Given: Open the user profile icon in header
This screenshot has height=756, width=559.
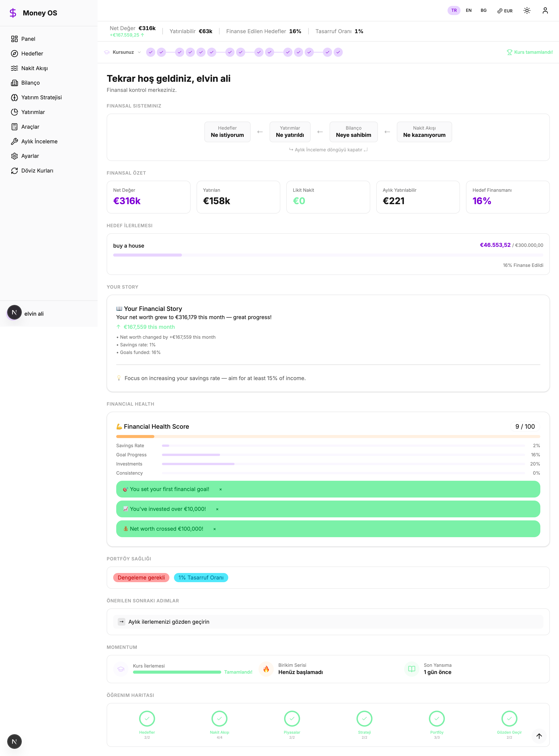Looking at the screenshot, I should click(x=545, y=10).
